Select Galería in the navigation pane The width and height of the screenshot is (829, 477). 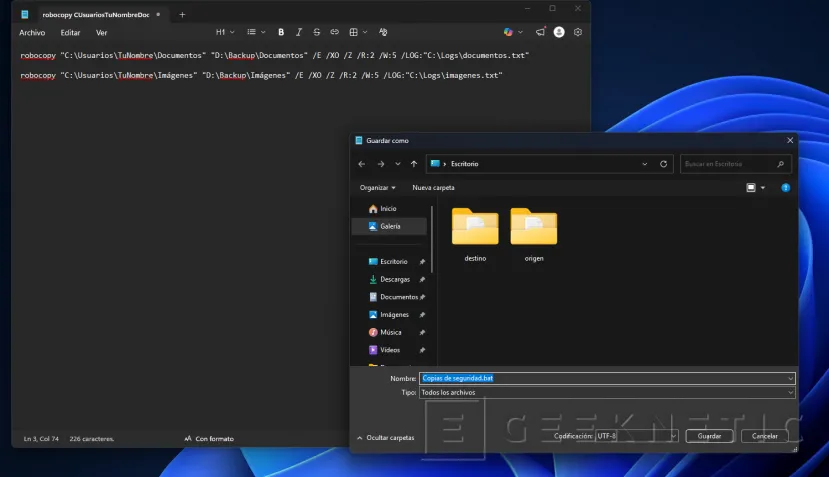[389, 226]
